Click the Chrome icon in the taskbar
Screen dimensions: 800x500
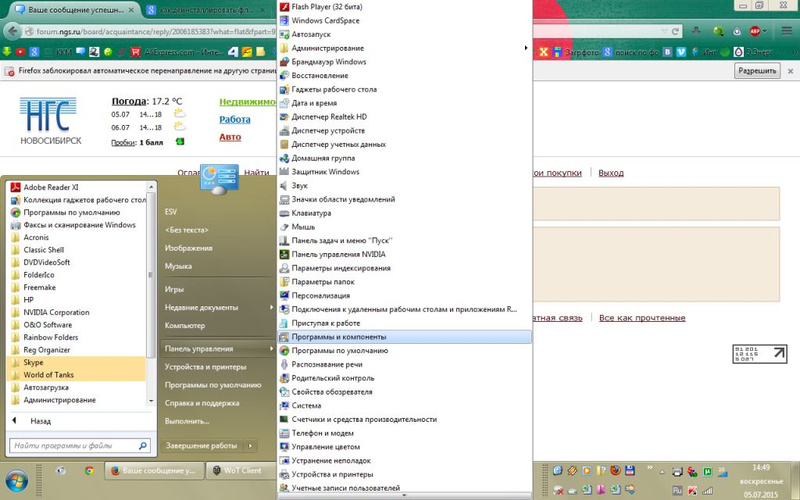89,471
